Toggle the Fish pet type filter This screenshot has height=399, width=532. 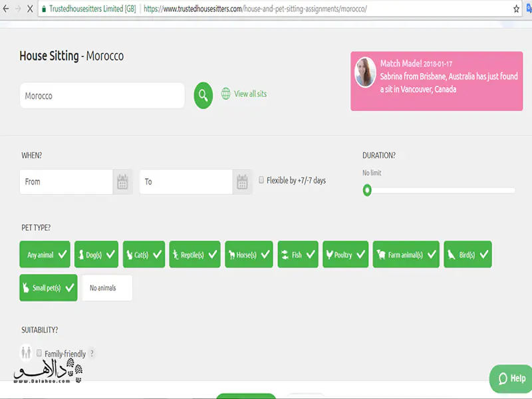coord(298,255)
